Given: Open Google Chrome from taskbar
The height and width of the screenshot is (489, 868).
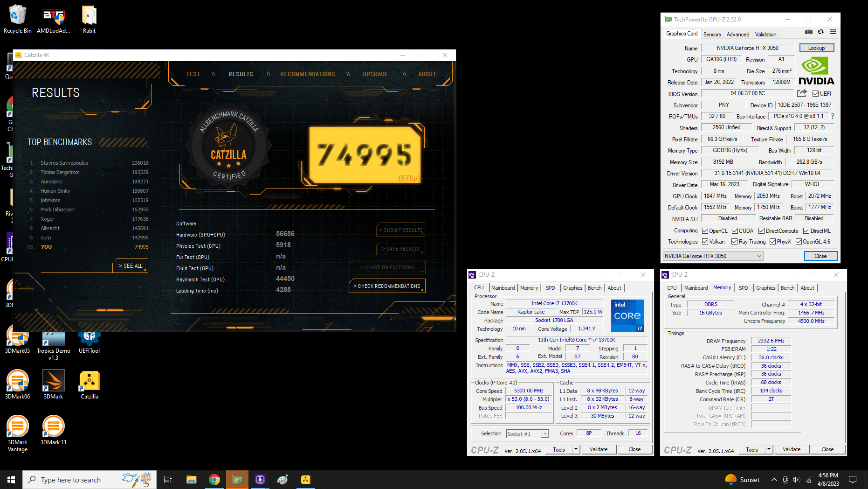Looking at the screenshot, I should point(214,480).
